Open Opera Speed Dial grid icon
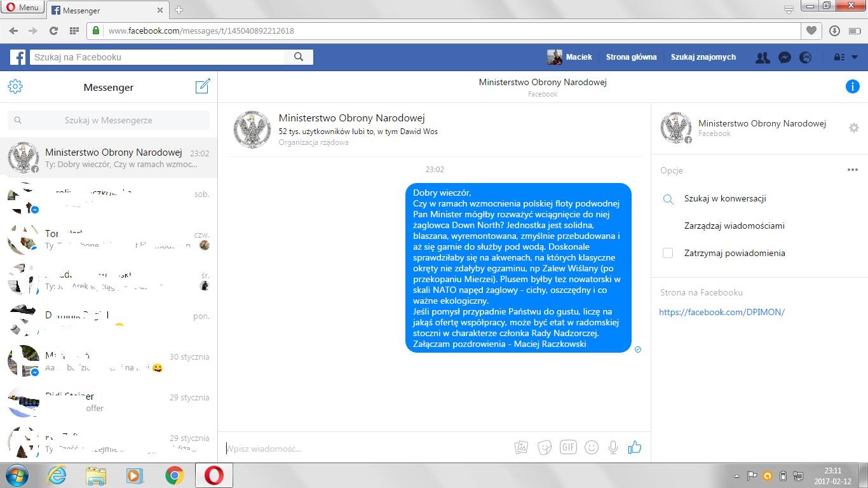 coord(74,30)
